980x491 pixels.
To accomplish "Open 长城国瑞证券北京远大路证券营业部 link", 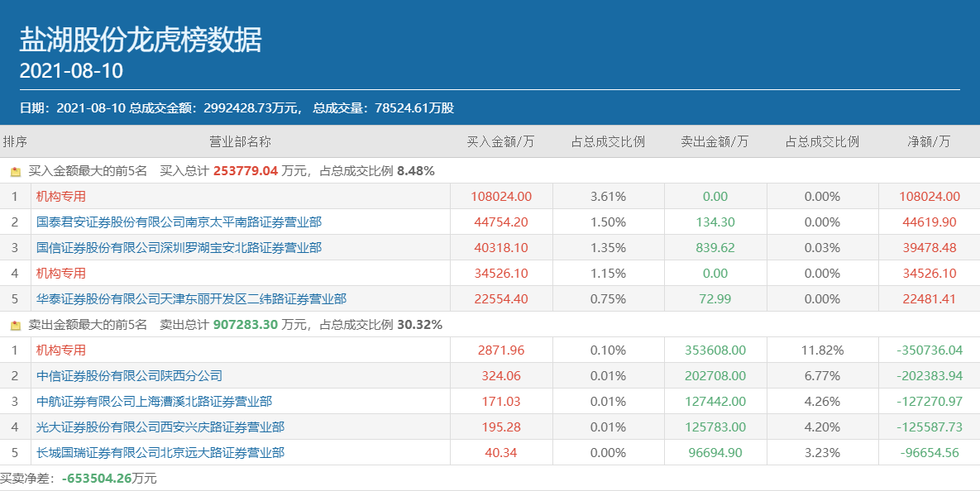I will pyautogui.click(x=160, y=452).
